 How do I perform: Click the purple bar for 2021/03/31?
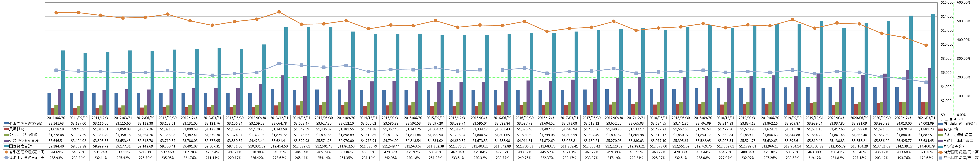coord(929,92)
